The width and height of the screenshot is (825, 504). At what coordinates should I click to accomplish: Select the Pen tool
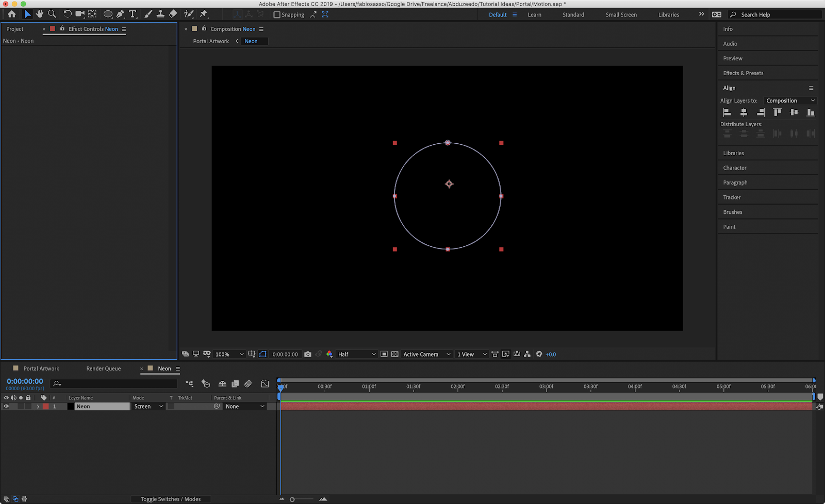click(120, 14)
